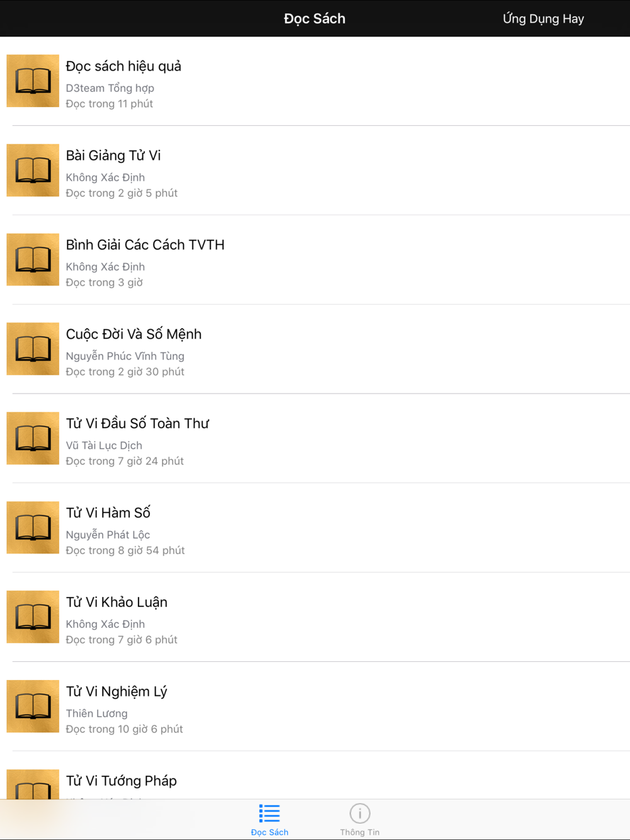Screen dimensions: 630x840
Task: Open the Đọc sách hiệu quả title
Action: point(123,66)
